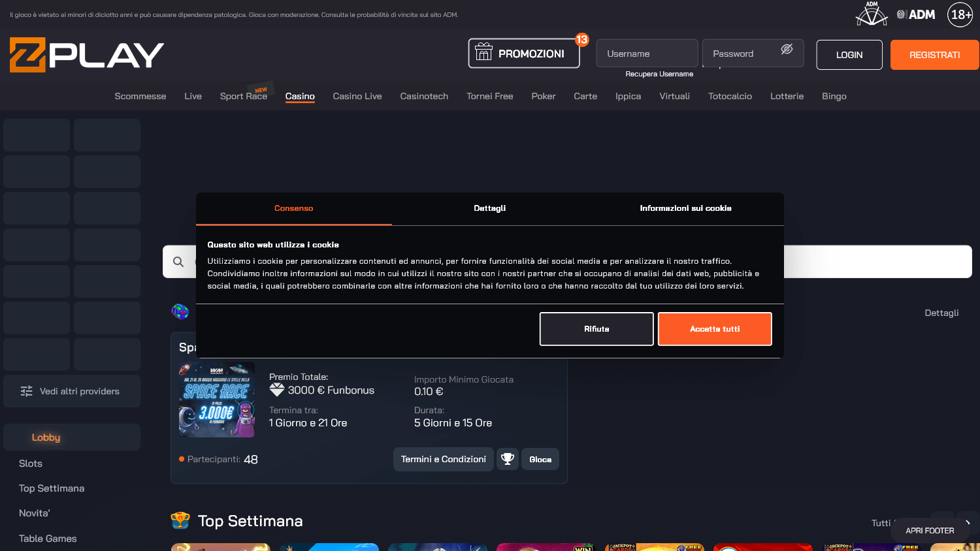This screenshot has width=980, height=551.
Task: Click inside the Username input field
Action: [646, 53]
